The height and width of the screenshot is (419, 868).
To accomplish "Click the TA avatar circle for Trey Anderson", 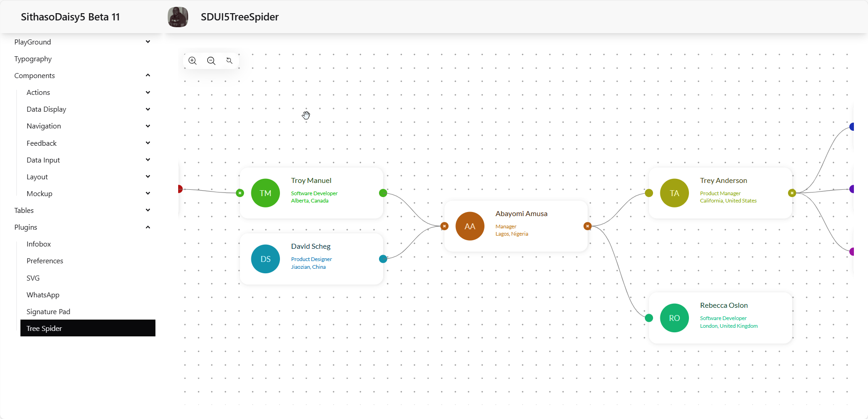I will click(x=674, y=193).
